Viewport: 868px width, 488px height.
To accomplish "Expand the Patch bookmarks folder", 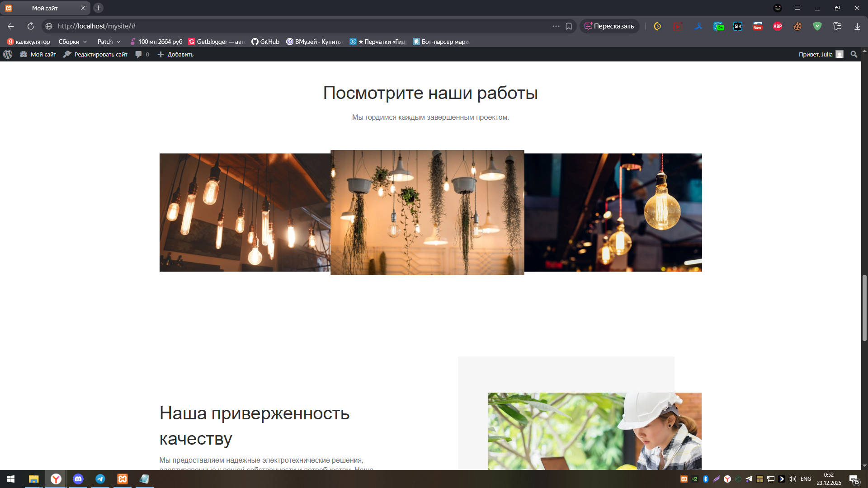I will click(109, 42).
